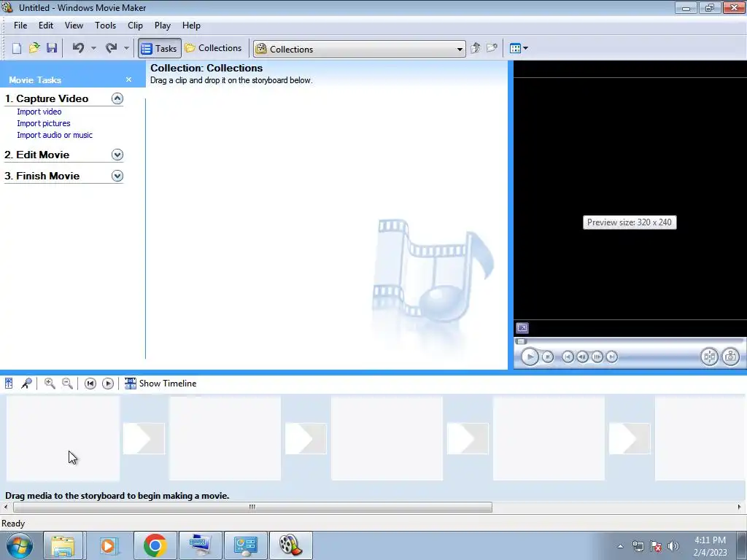
Task: Create a new project with the toolbar icon
Action: click(x=17, y=48)
